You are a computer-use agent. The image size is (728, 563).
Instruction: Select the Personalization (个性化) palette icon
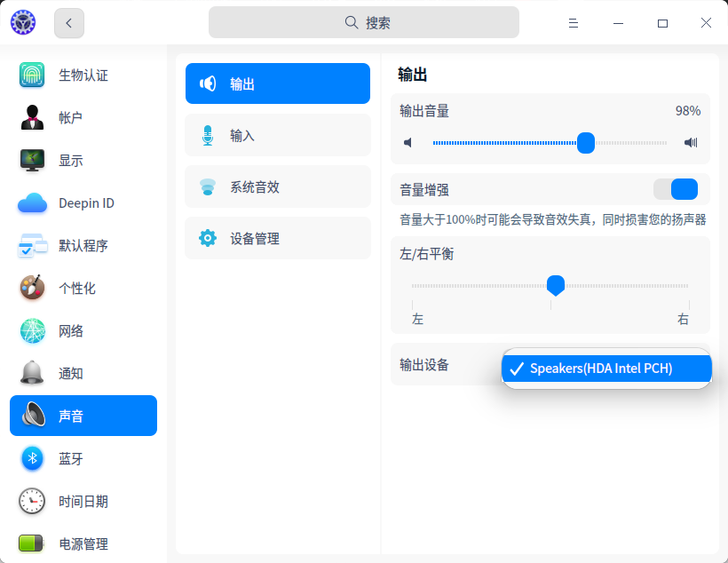(32, 288)
